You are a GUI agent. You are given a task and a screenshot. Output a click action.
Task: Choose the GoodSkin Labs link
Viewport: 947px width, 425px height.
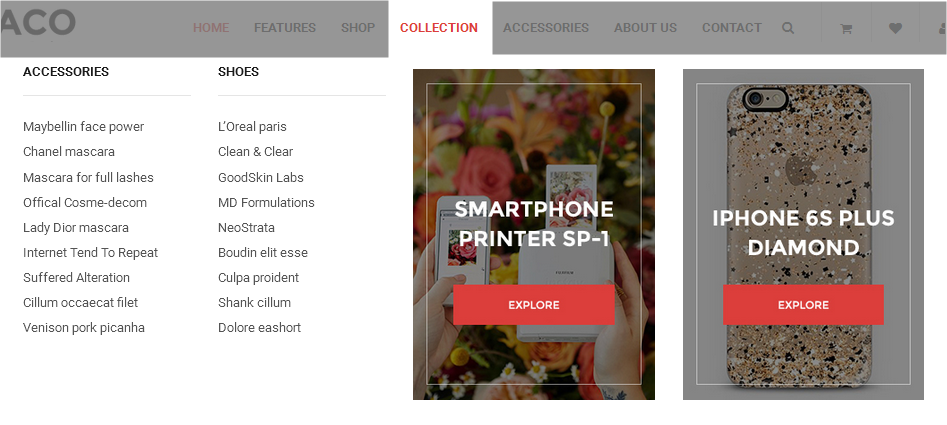[261, 177]
